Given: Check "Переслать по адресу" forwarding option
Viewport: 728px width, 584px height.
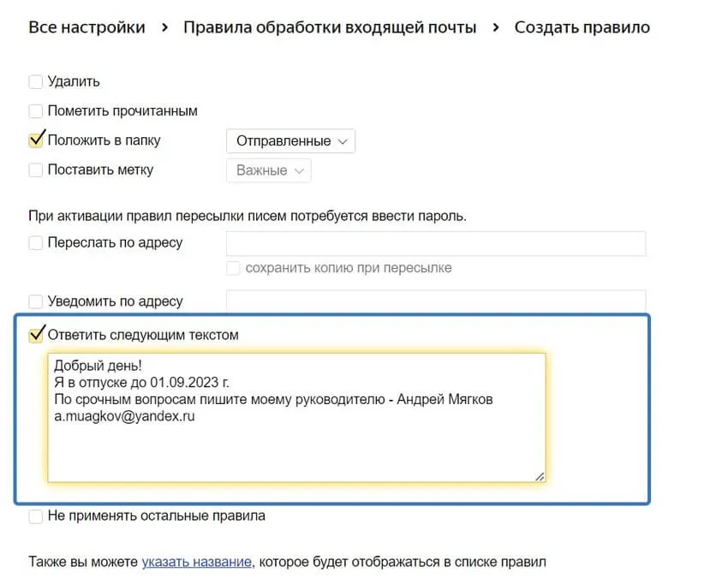Looking at the screenshot, I should pos(35,243).
